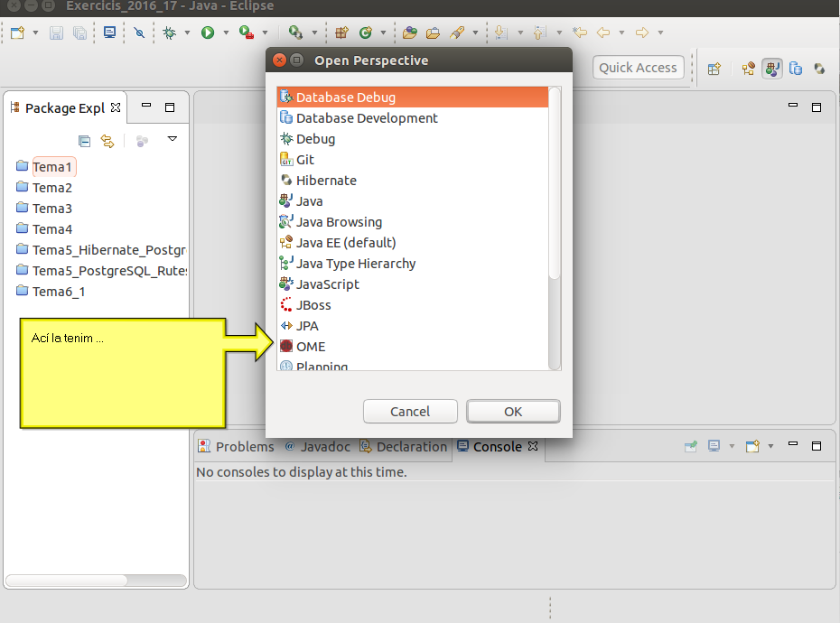Click Next Annotation toolbar icon
The width and height of the screenshot is (840, 623).
(501, 33)
